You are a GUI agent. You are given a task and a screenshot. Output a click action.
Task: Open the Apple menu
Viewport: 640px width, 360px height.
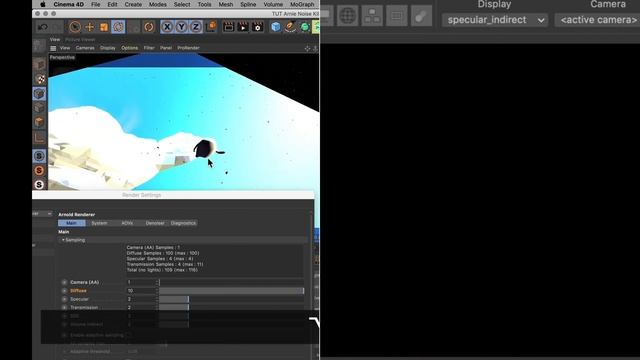point(42,4)
